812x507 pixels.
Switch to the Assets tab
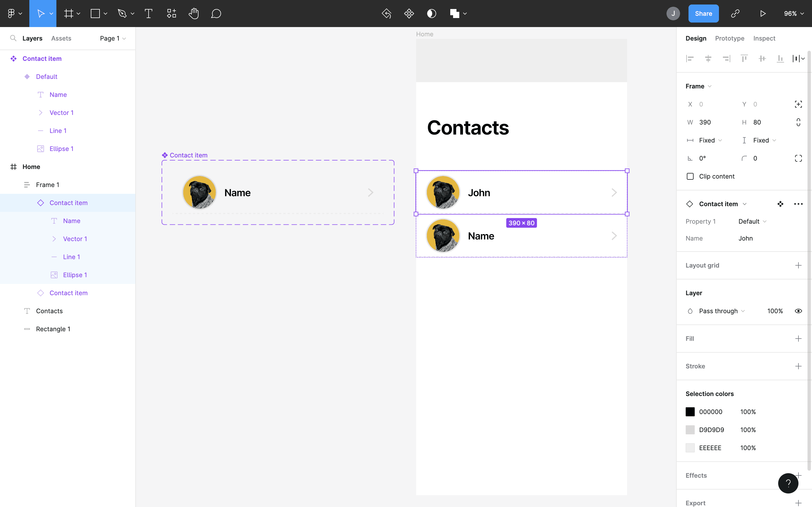[x=61, y=38]
